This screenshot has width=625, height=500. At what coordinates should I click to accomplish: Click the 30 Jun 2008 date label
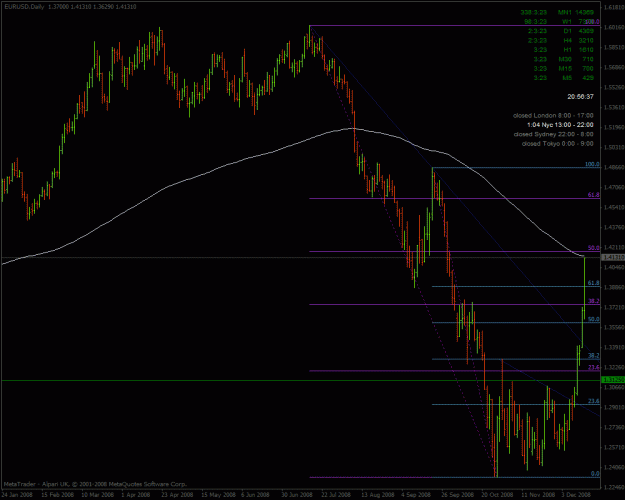(x=297, y=495)
